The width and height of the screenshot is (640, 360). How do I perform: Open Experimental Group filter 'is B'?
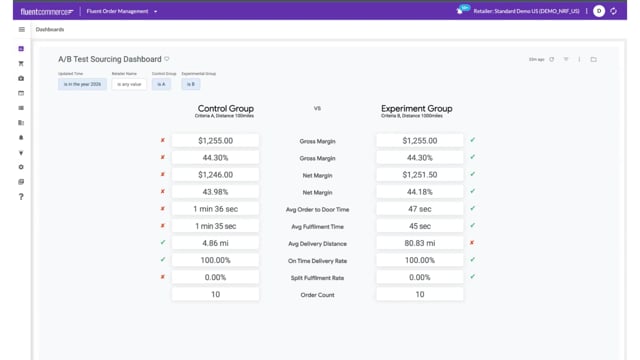[x=191, y=84]
